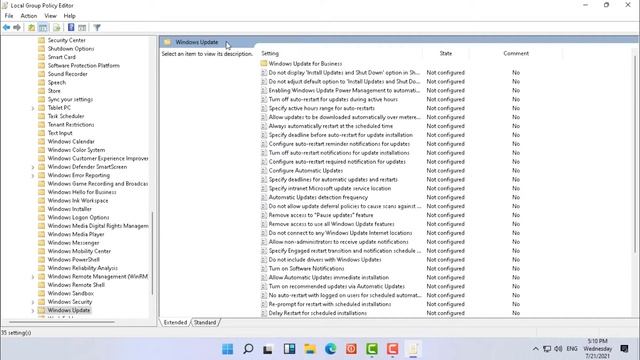Go back with the blue Back arrow
The image size is (640, 360).
pyautogui.click(x=7, y=27)
